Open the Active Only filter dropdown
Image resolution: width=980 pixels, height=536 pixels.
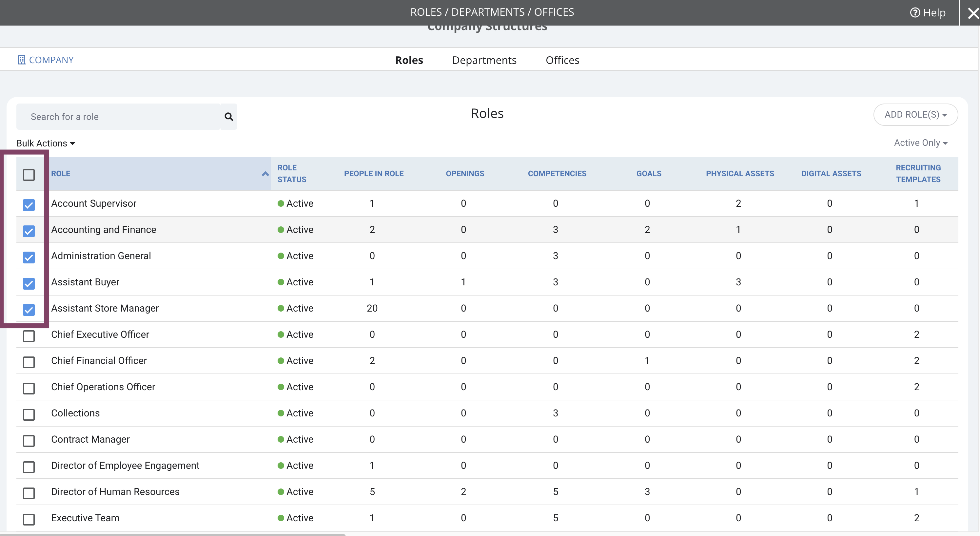point(921,143)
